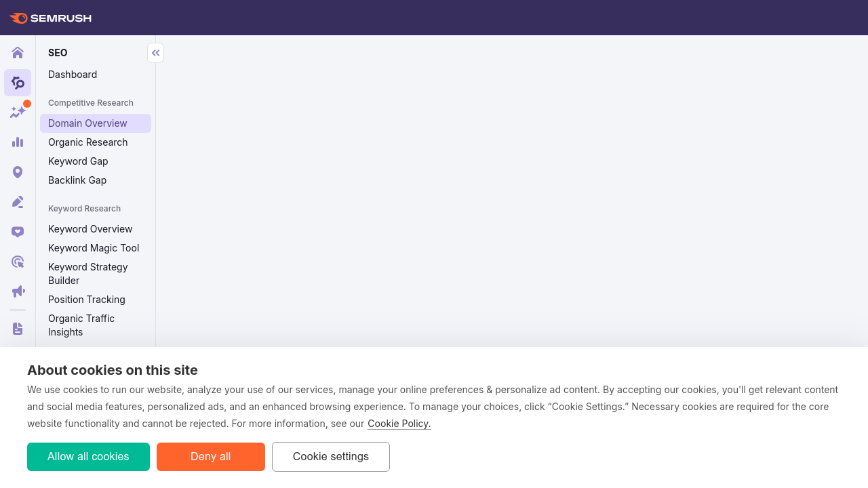
Task: Open Position Tracking
Action: pyautogui.click(x=86, y=299)
